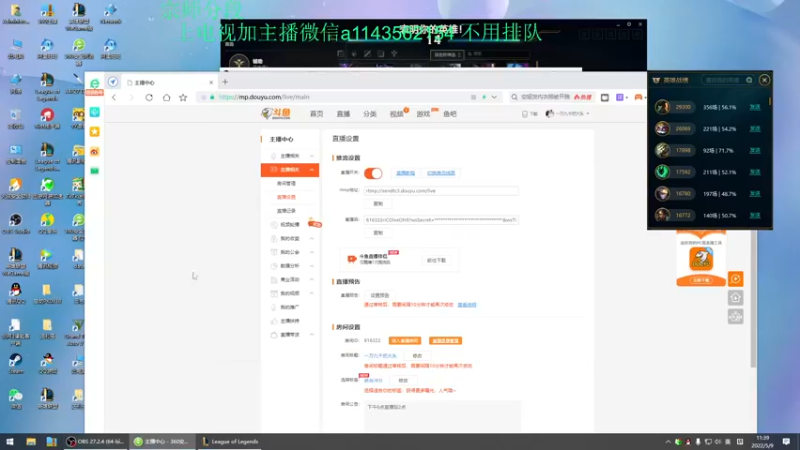The image size is (800, 450).
Task: Click the teal cube icon in browser sidebar
Action: [94, 112]
